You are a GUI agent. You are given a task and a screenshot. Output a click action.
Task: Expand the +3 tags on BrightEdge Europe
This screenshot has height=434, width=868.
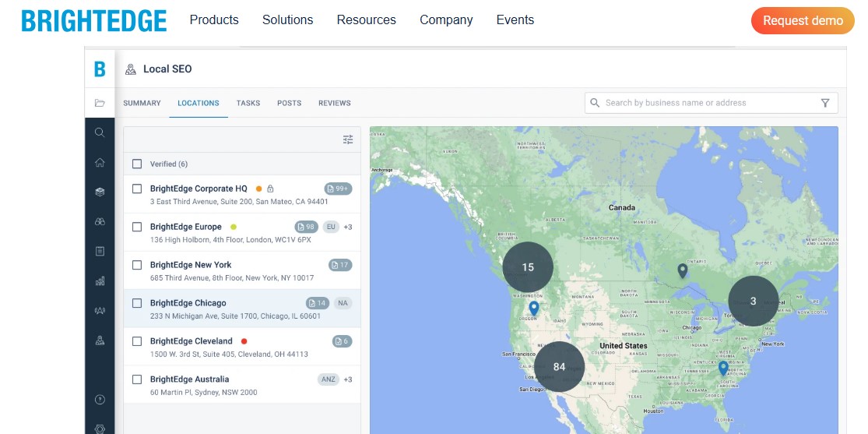(x=348, y=227)
